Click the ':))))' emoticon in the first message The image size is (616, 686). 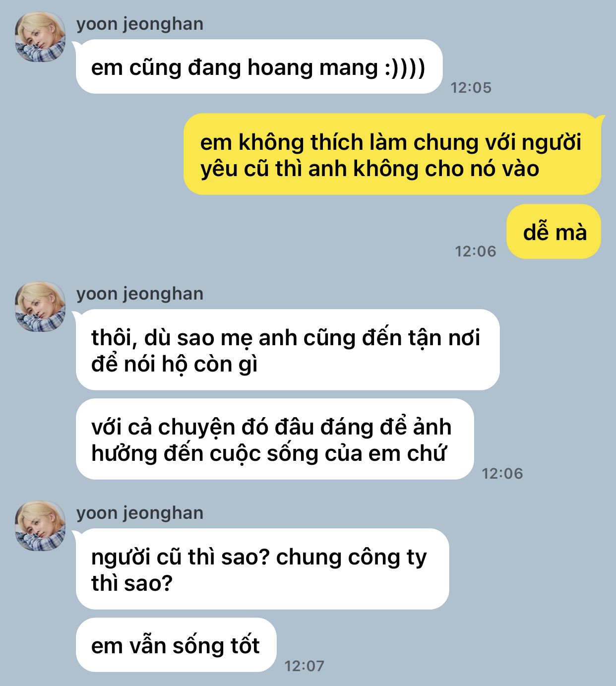[405, 67]
